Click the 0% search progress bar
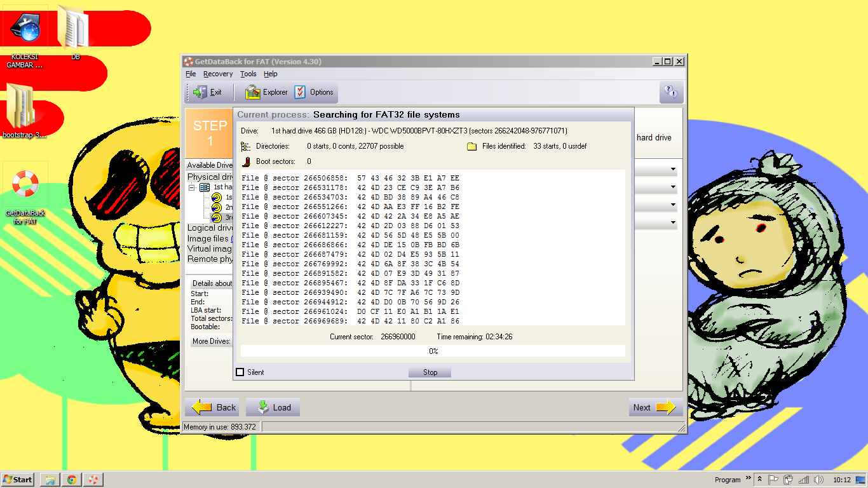This screenshot has width=868, height=488. 433,351
